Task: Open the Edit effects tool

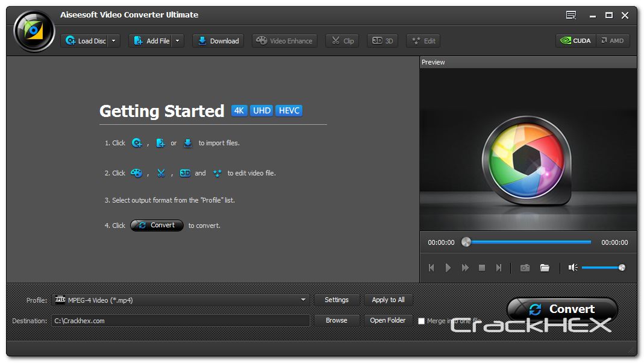Action: tap(423, 41)
